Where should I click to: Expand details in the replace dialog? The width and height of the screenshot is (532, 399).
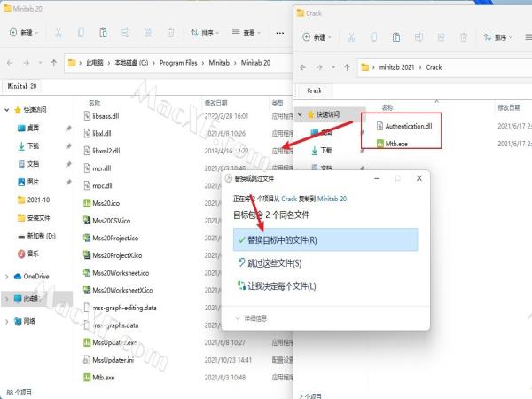point(251,318)
